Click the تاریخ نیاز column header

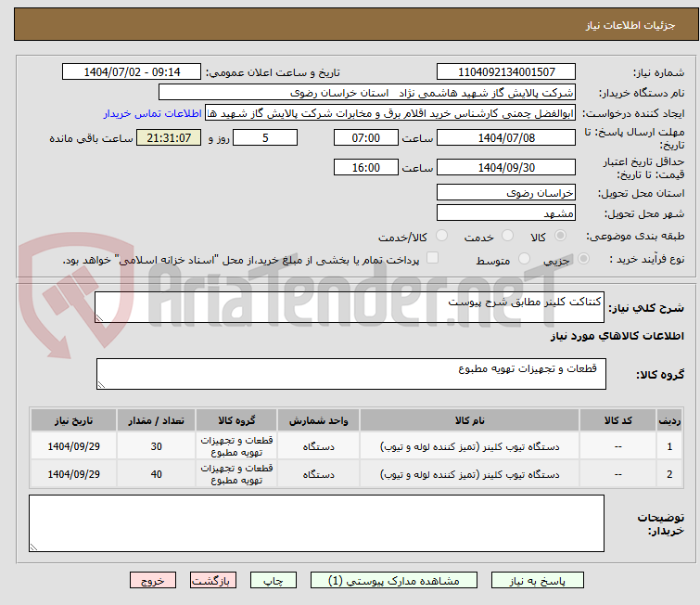pyautogui.click(x=73, y=420)
